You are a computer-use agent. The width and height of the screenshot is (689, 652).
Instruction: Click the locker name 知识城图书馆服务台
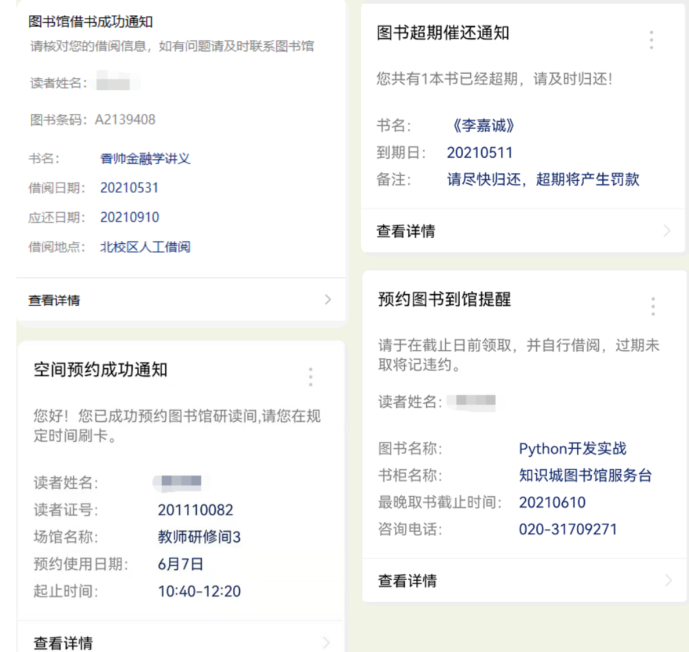pyautogui.click(x=585, y=476)
